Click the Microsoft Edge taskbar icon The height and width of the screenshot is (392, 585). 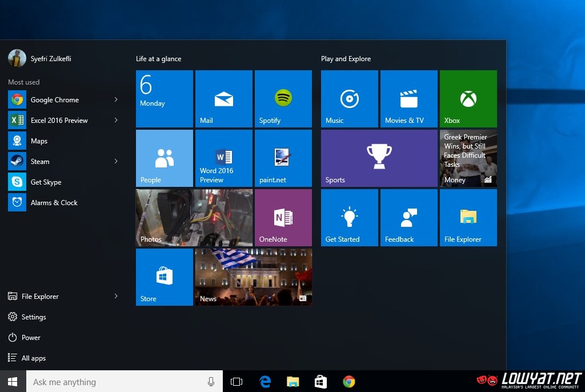265,382
